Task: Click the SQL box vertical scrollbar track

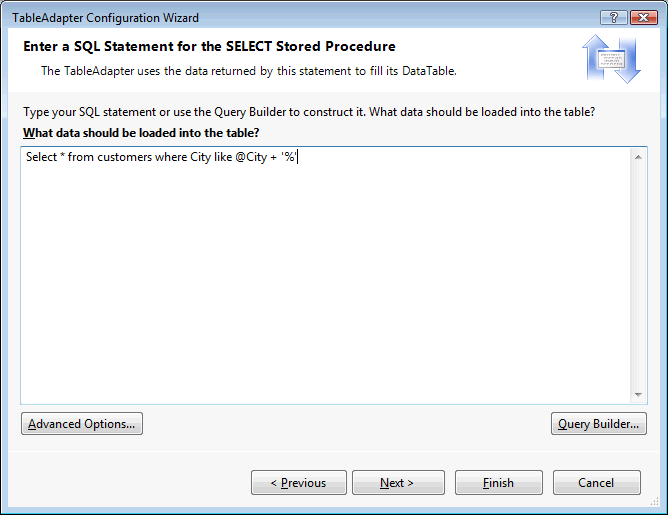Action: click(637, 275)
